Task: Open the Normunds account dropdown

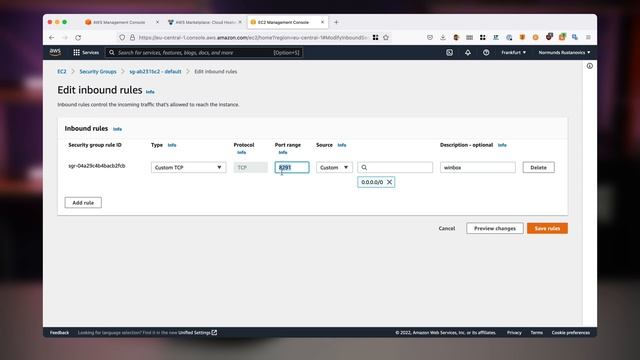Action: (x=564, y=53)
